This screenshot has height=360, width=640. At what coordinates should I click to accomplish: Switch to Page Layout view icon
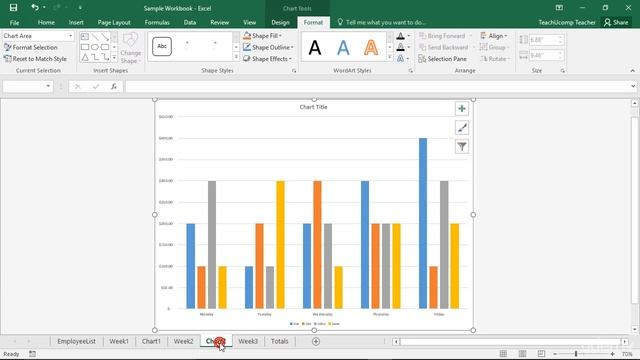pyautogui.click(x=522, y=354)
